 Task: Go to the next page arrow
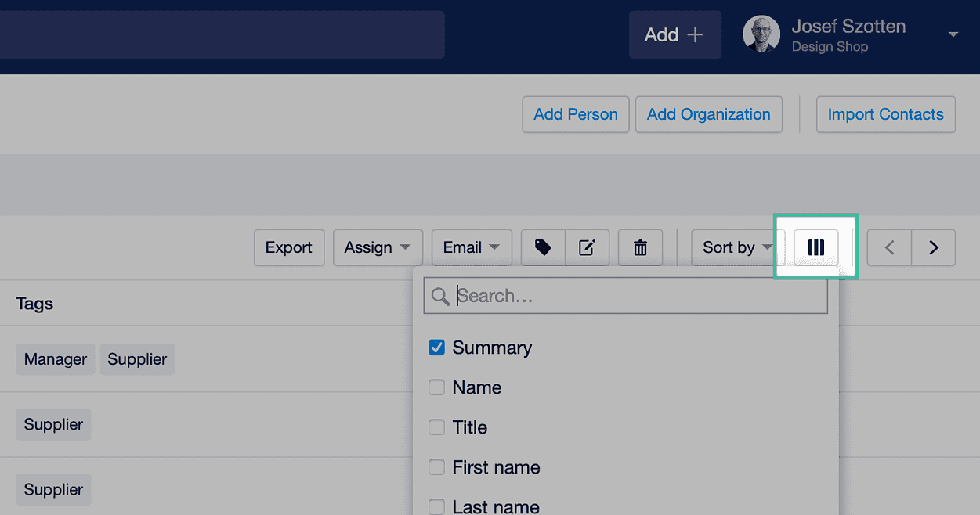(933, 247)
